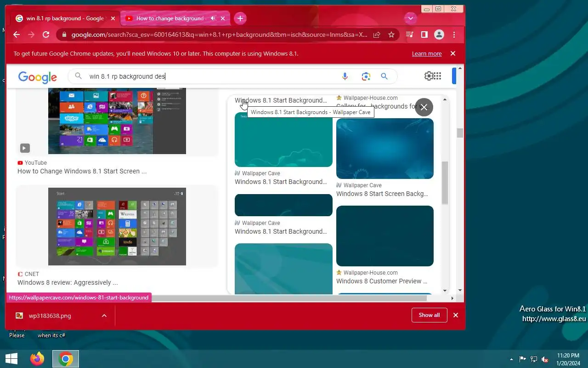Screen dimensions: 588x368
Task: Open the media controls icon in the toolbar
Action: click(x=410, y=34)
